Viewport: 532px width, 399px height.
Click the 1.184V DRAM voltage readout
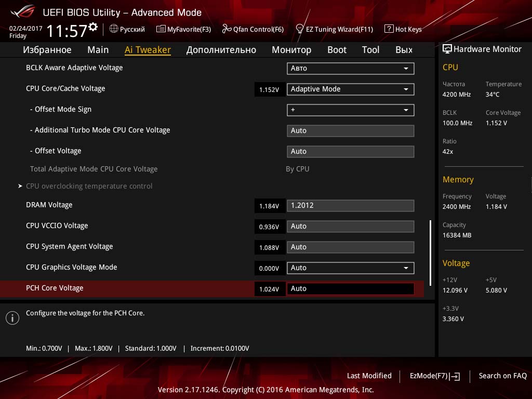270,206
